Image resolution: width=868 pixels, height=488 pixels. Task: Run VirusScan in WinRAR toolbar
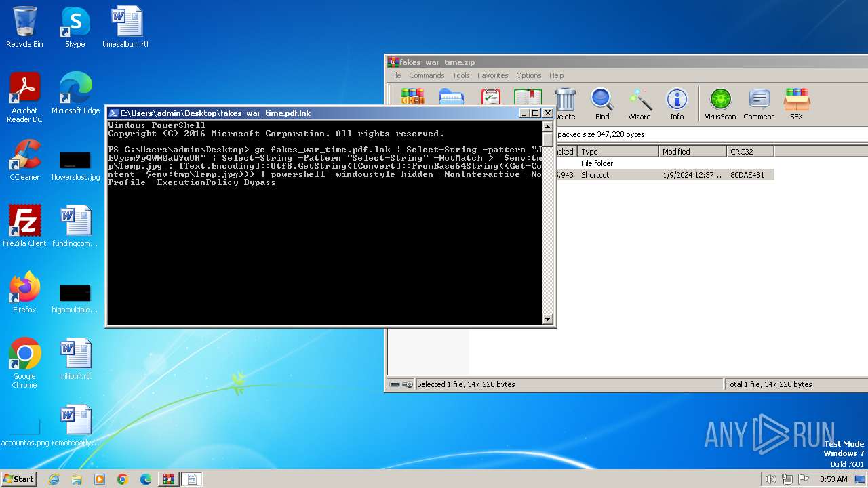click(x=720, y=104)
